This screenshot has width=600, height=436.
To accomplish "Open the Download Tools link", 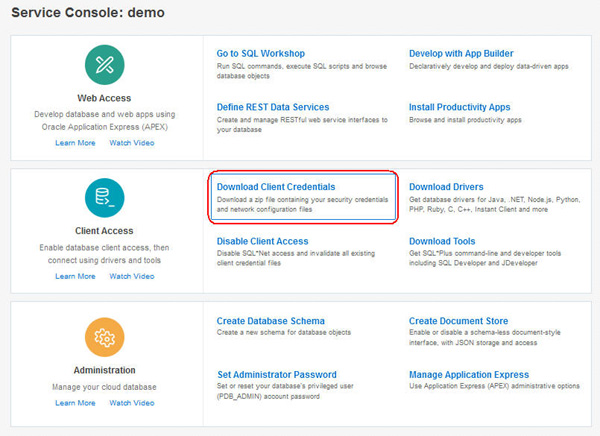I will 442,241.
